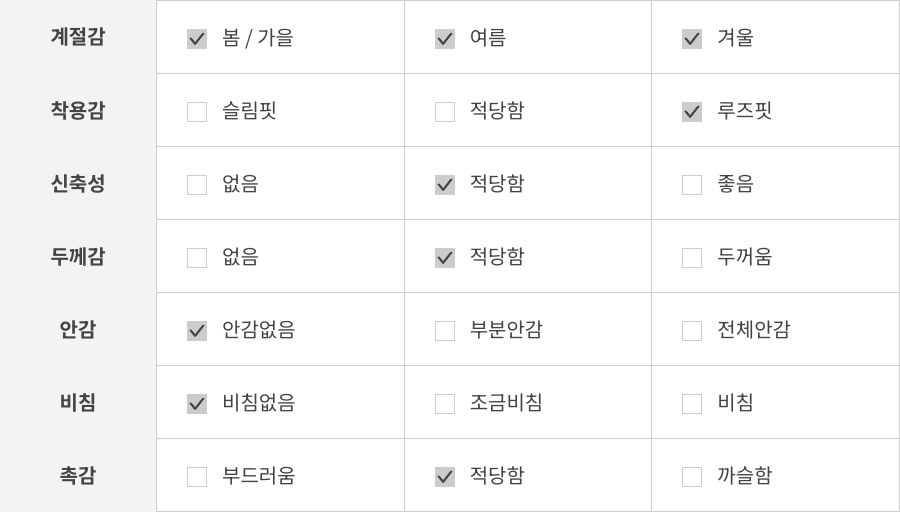This screenshot has height=512, width=900.
Task: Uncheck the 비침없음 checkbox
Action: [x=197, y=404]
